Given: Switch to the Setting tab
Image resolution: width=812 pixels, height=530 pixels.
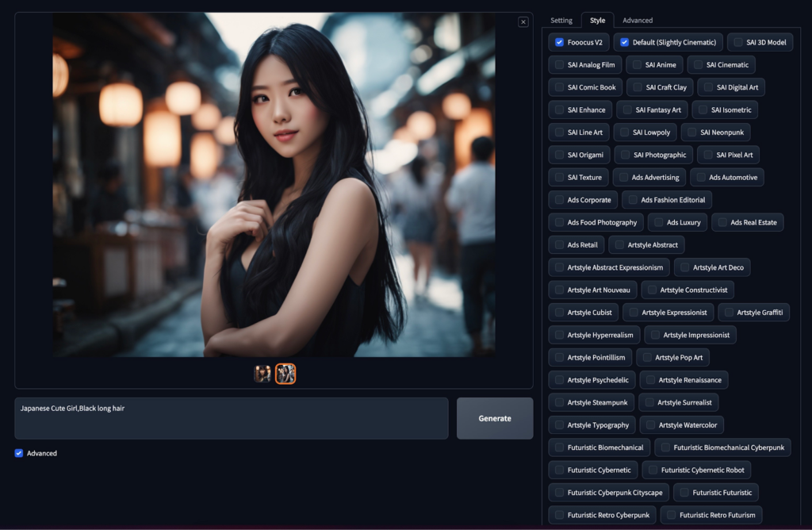Looking at the screenshot, I should 561,21.
